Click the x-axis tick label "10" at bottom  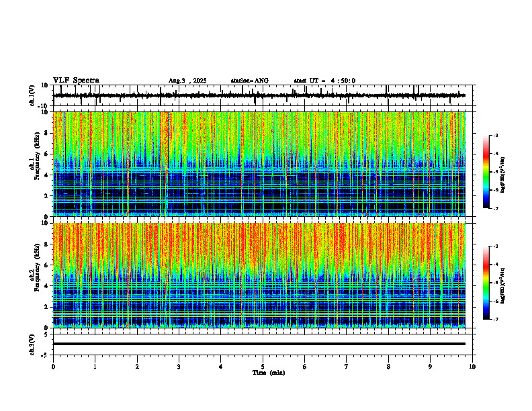point(472,367)
